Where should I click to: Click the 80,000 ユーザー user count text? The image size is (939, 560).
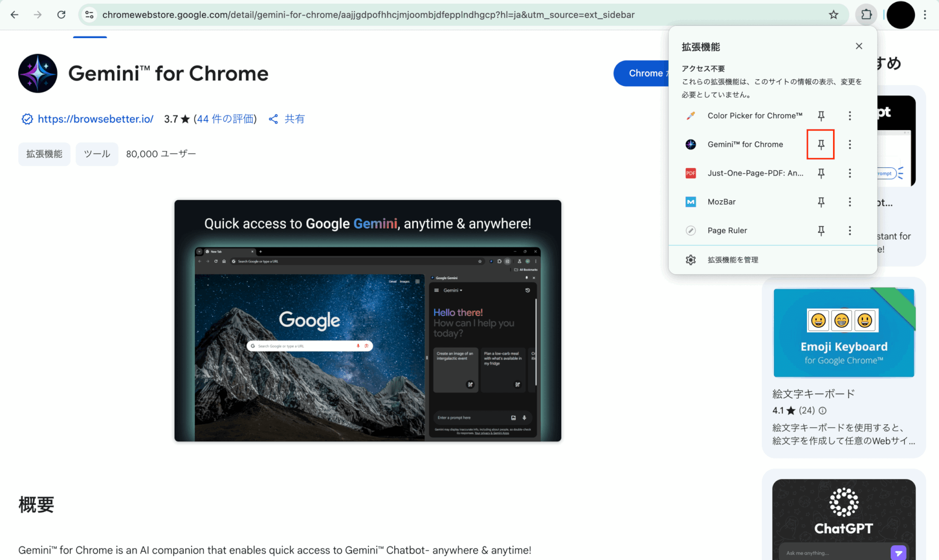click(161, 154)
